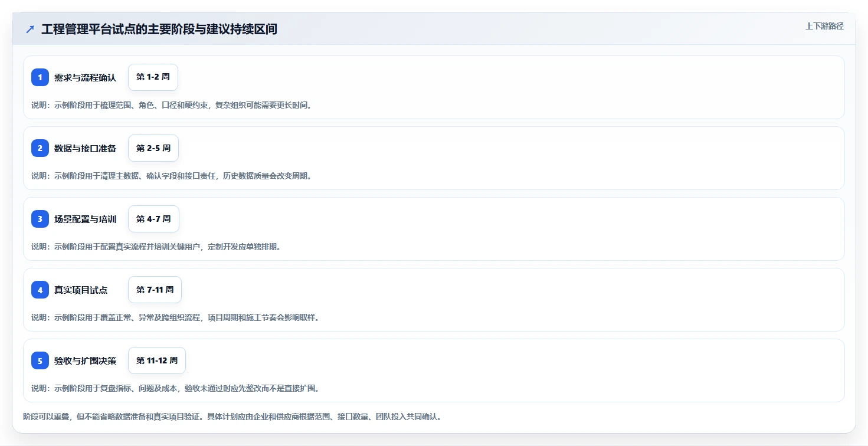The image size is (868, 446).
Task: Click the 上下游路径 label in header
Action: (x=824, y=26)
